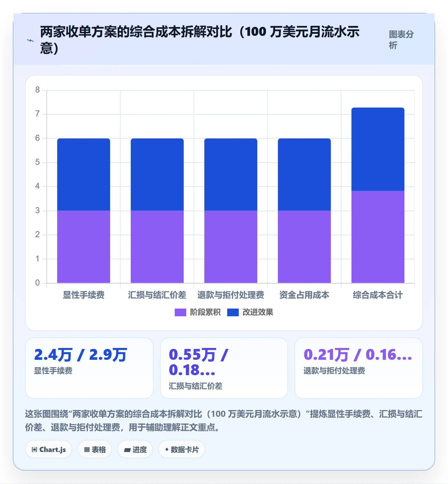Click the purple segment of 综合成本合计 bar
The height and width of the screenshot is (484, 448).
tap(378, 237)
